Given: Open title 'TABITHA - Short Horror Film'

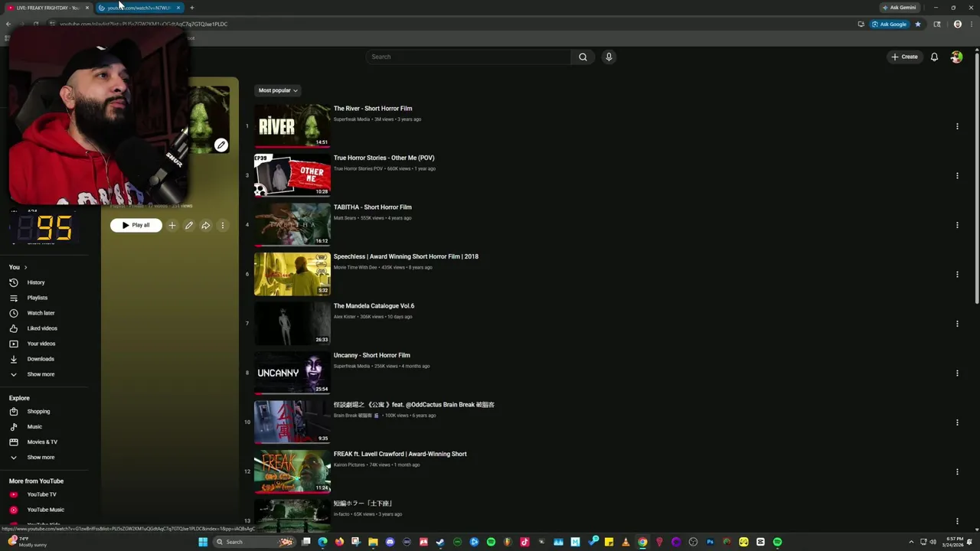Looking at the screenshot, I should (372, 207).
